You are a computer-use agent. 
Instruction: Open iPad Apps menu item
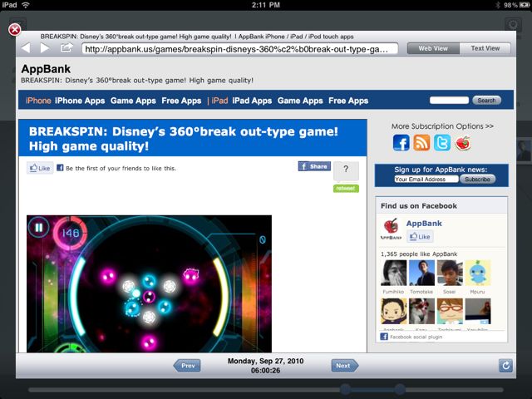252,101
